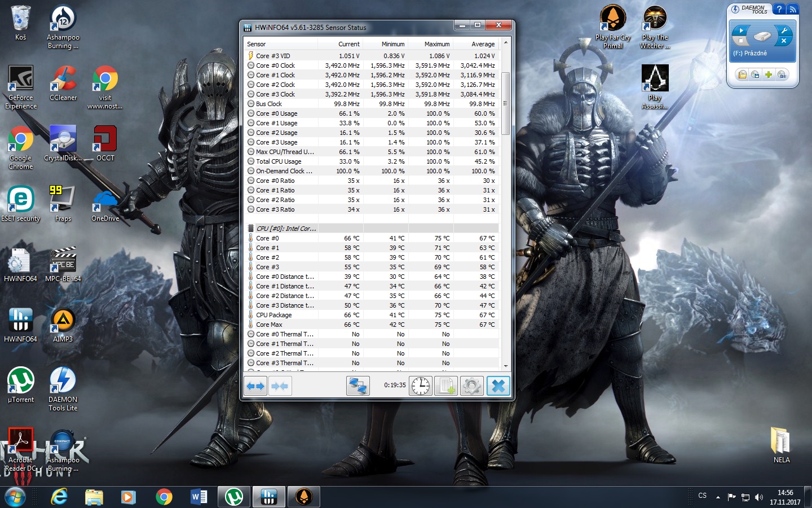Click the Current column header
812x508 pixels.
341,44
